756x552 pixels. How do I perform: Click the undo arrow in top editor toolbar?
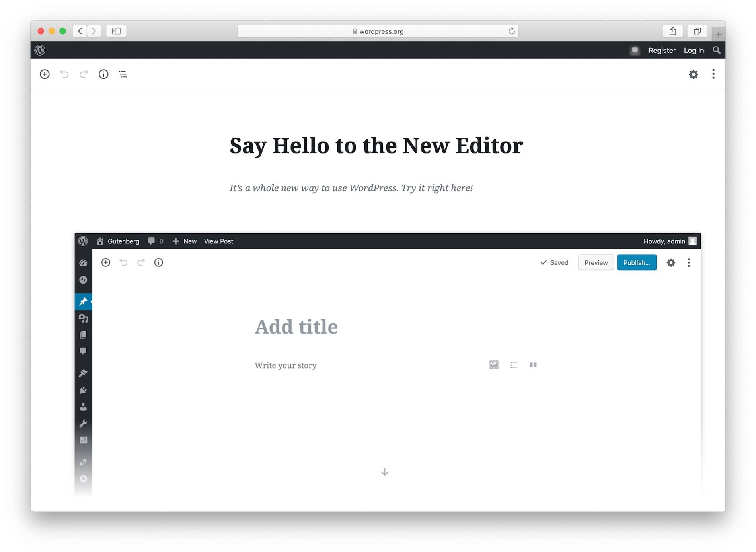pos(64,74)
